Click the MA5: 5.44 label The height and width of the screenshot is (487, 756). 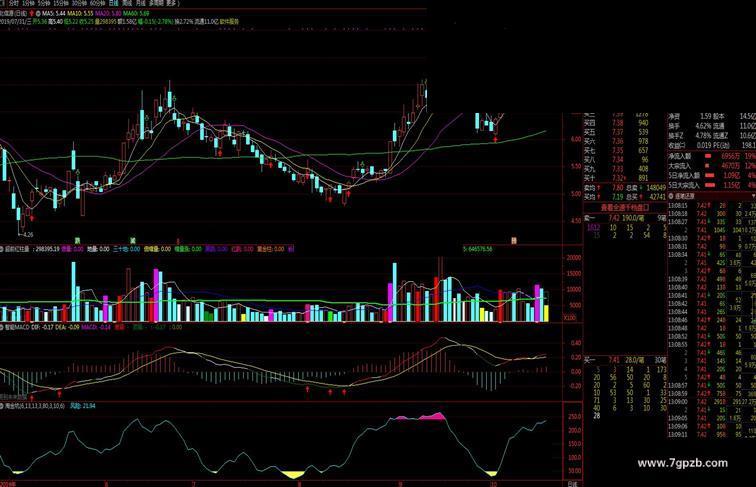pos(54,14)
